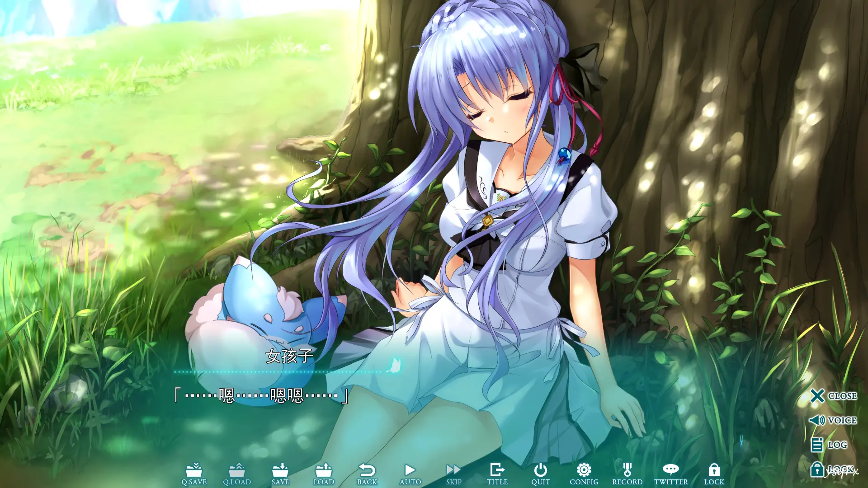
Task: Open CONFIG gear settings
Action: (584, 474)
